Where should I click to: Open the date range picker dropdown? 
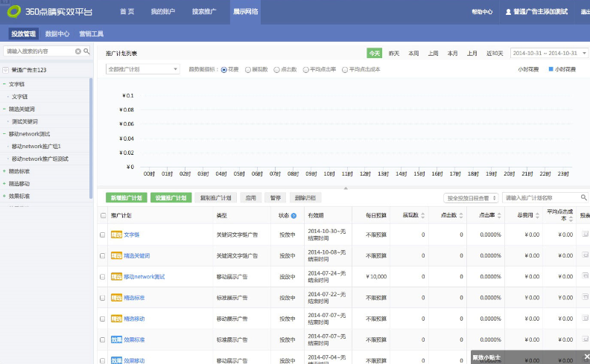point(548,54)
